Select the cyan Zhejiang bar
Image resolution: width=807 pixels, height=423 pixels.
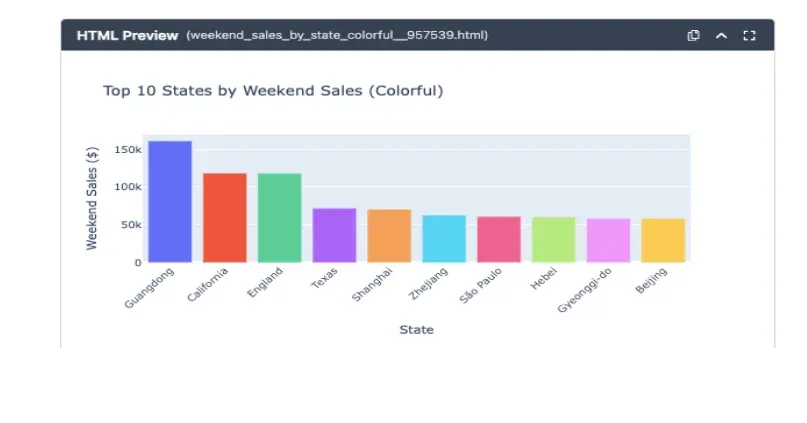click(x=444, y=239)
